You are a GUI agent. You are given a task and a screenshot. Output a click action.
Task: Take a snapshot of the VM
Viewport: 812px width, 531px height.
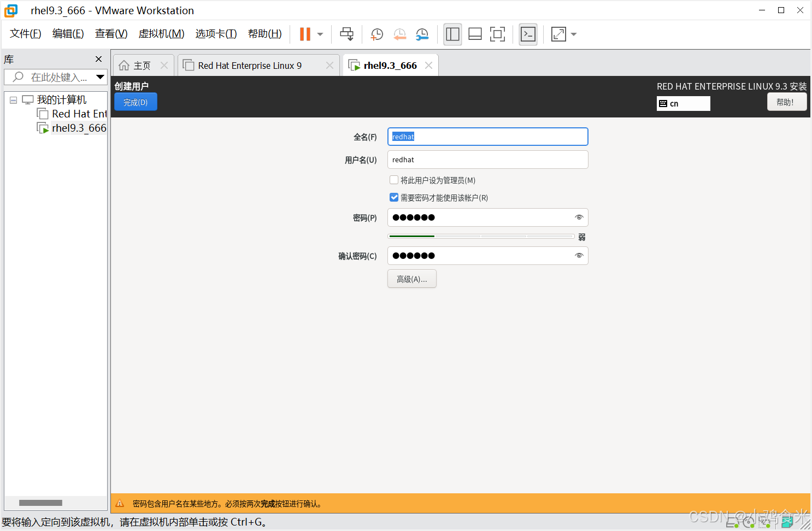coord(377,34)
